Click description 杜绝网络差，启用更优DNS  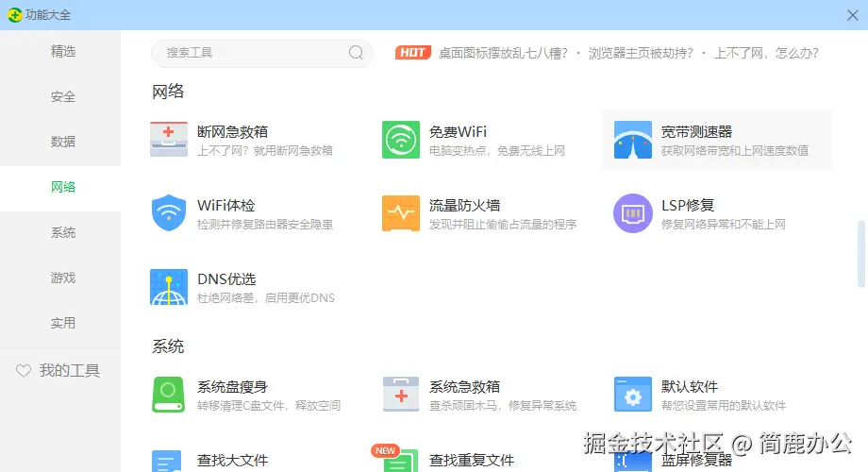pyautogui.click(x=266, y=298)
